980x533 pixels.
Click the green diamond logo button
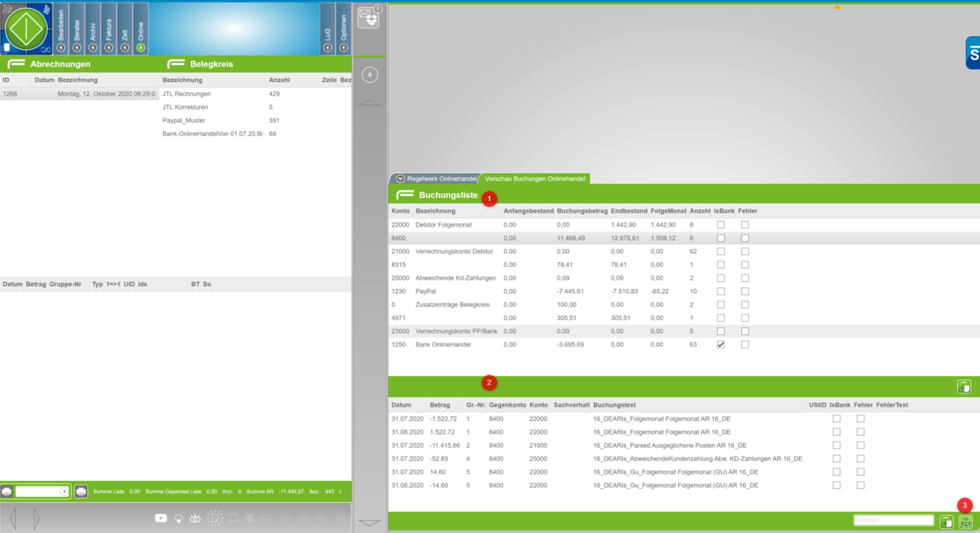[27, 28]
